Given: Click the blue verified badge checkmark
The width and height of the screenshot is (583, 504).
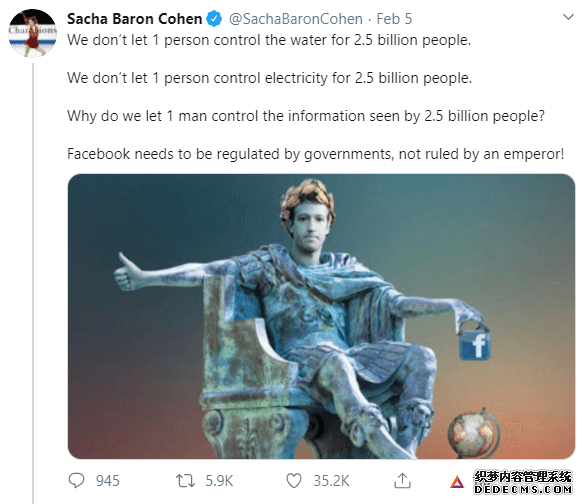Looking at the screenshot, I should tap(214, 19).
